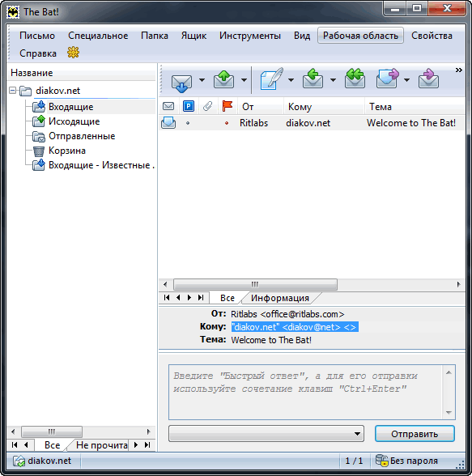Open the New message dropdown arrow

tap(291, 80)
